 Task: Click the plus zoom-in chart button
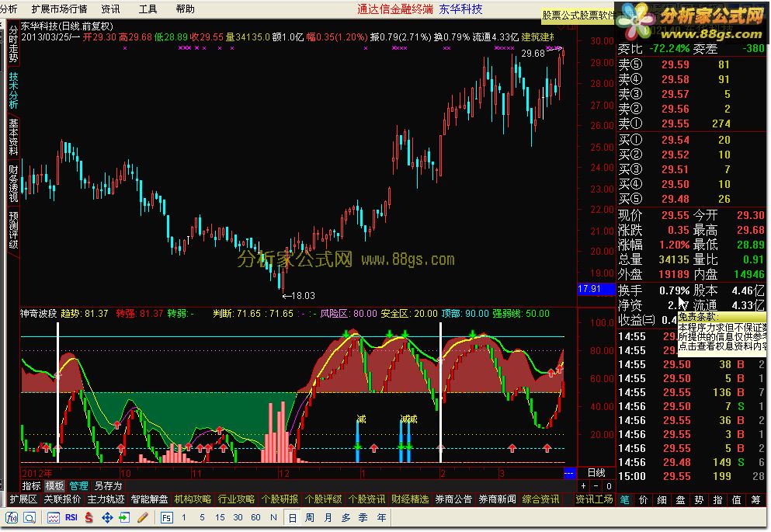(x=584, y=485)
